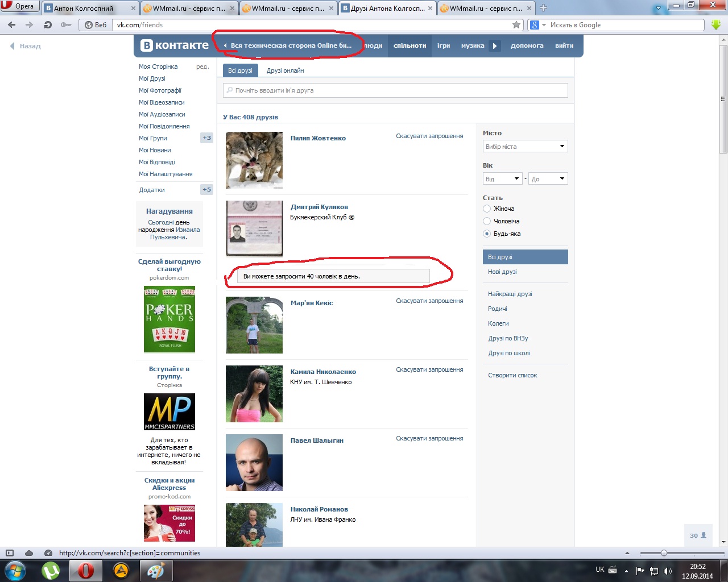Click previous arrow in music player header

point(225,45)
